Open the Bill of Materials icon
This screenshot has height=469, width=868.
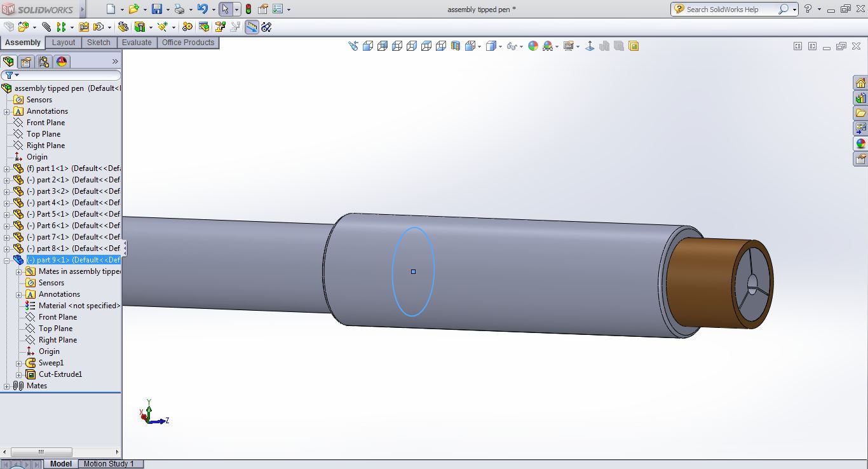coord(204,27)
